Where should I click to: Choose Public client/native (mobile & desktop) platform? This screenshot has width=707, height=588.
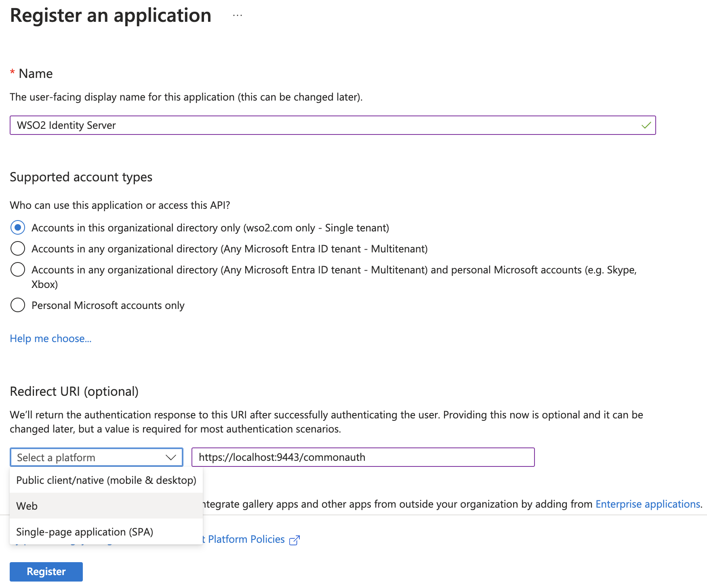(x=106, y=480)
